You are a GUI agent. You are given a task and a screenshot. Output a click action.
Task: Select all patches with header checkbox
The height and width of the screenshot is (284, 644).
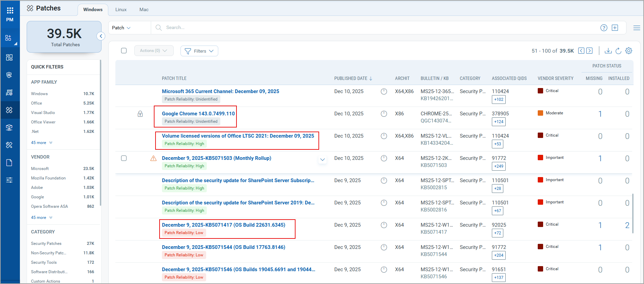click(x=124, y=51)
